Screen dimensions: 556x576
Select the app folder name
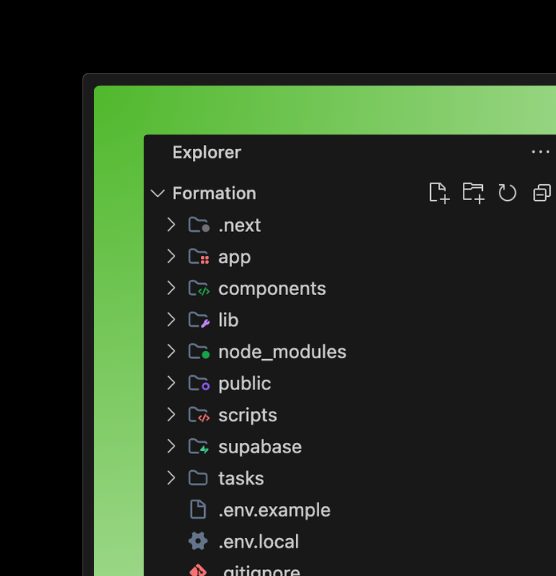[235, 257]
